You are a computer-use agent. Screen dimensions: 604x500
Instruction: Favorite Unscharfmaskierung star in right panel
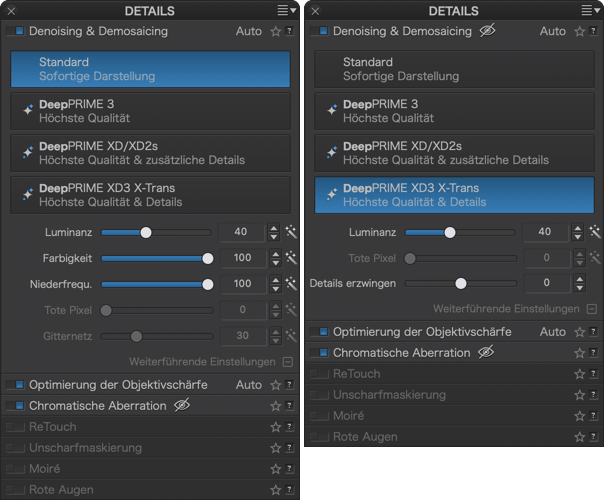(579, 395)
